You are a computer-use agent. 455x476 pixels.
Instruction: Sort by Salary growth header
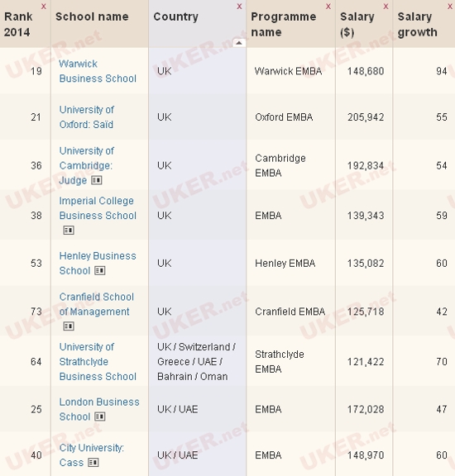417,24
